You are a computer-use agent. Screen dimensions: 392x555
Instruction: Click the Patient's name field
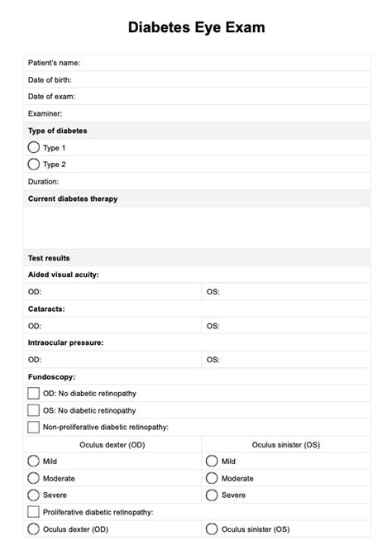(x=197, y=63)
